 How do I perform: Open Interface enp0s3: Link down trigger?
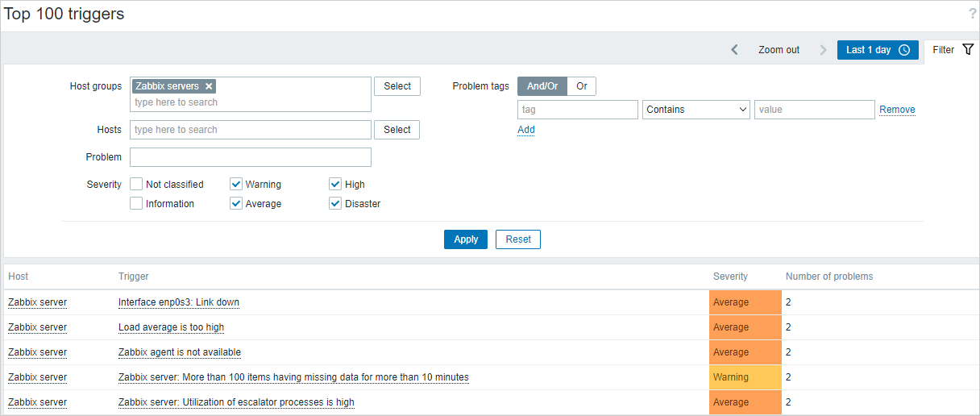tap(179, 302)
